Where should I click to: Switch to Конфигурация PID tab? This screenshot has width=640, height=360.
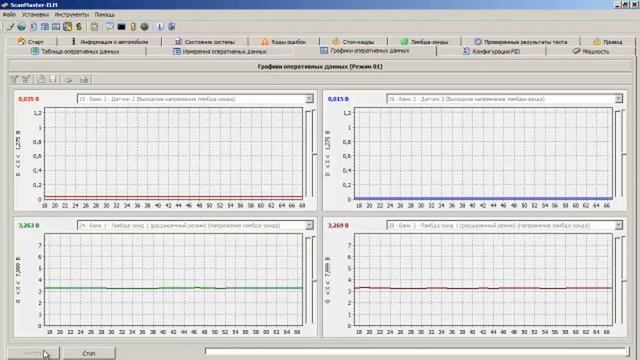(491, 52)
